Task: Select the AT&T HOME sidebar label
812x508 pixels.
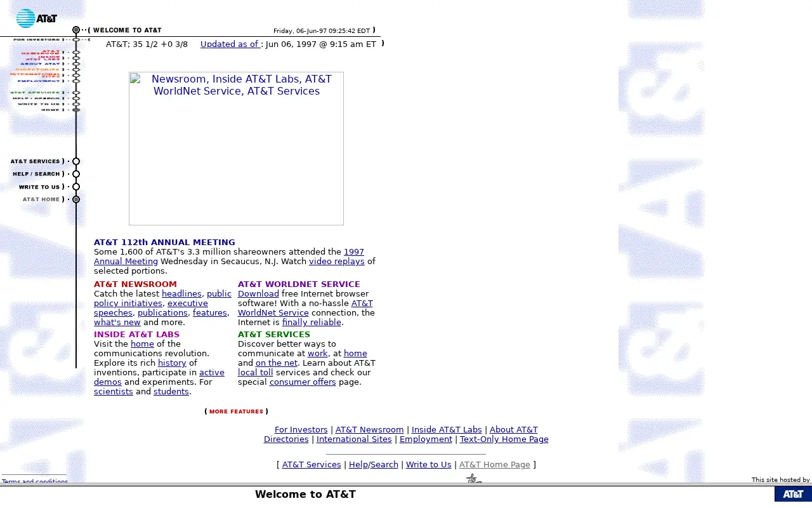Action: [41, 199]
